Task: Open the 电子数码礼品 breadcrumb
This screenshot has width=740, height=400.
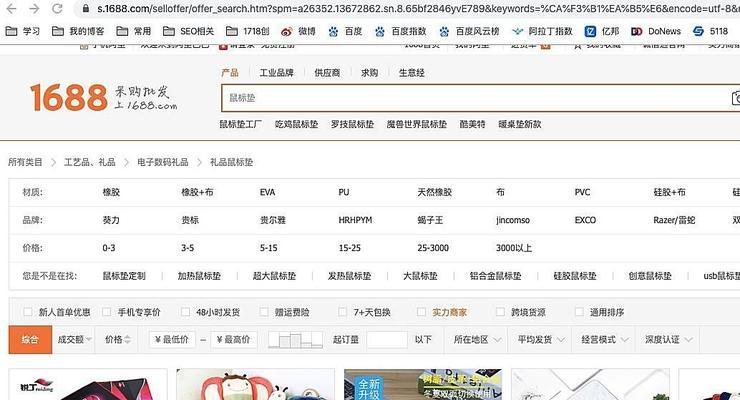Action: coord(163,162)
